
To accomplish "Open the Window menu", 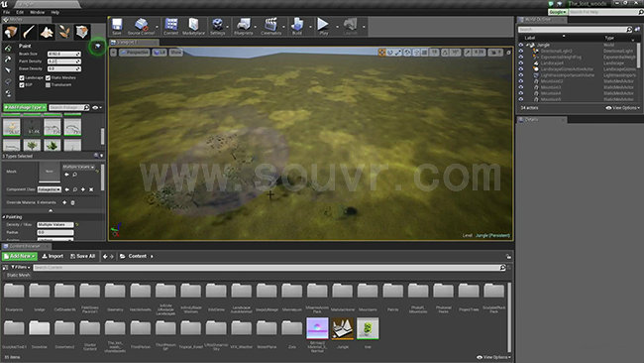I will click(37, 12).
